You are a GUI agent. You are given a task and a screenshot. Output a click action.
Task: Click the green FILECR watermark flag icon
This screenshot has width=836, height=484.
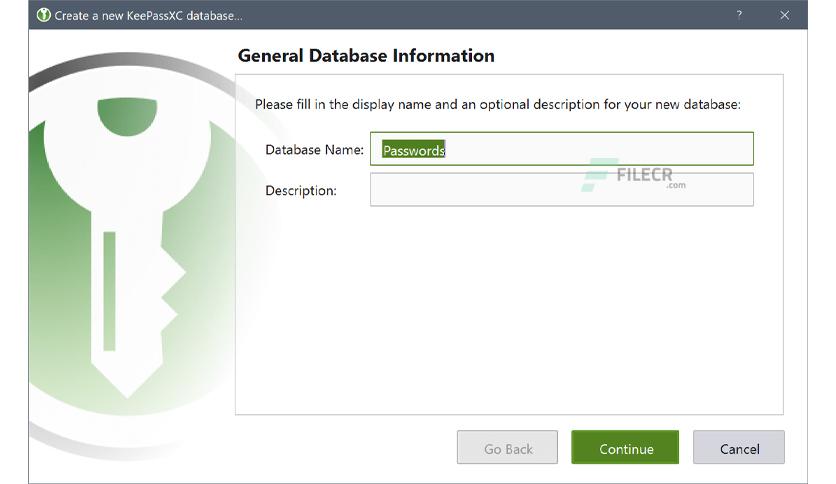(597, 175)
